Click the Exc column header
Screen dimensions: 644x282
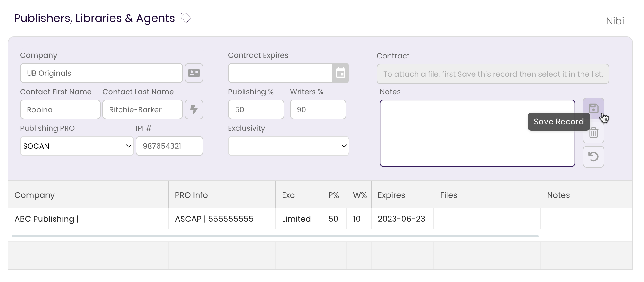pyautogui.click(x=299, y=195)
